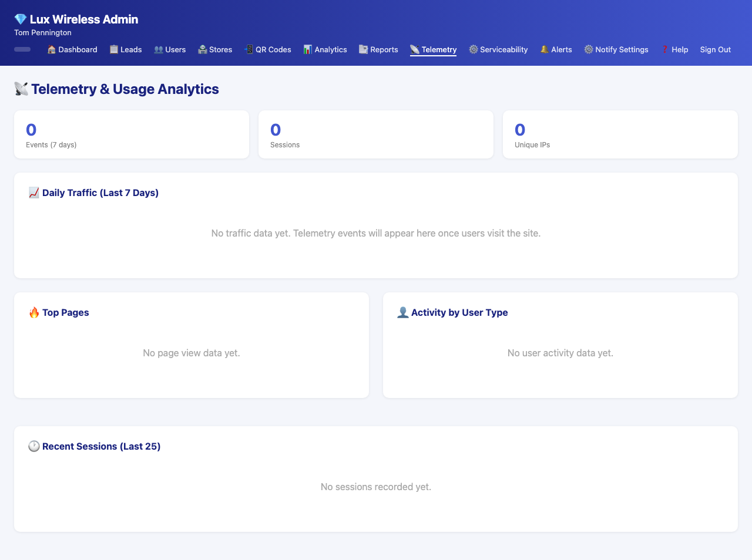Click the fire icon next to Top Pages
The width and height of the screenshot is (752, 560).
[x=34, y=312]
